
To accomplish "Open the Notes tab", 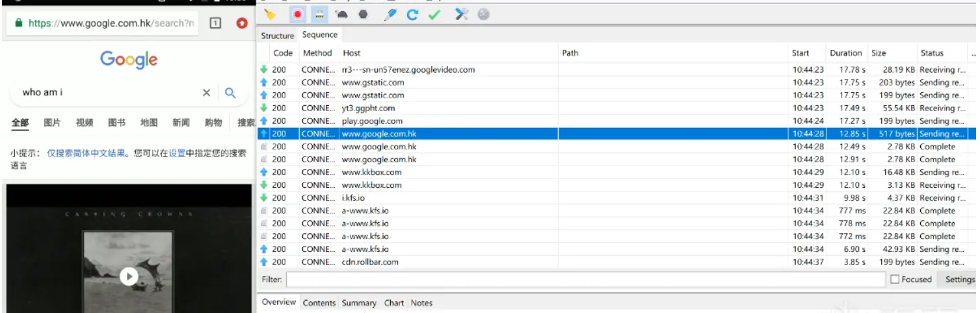I will 421,303.
